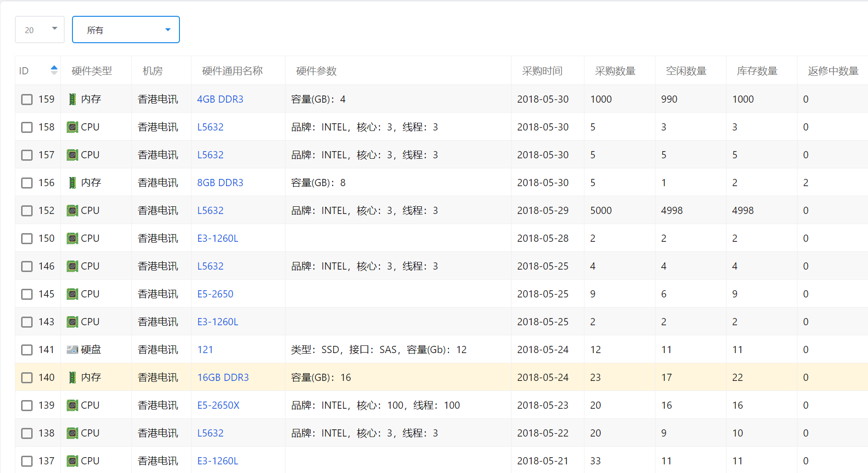Check the box for ID 146
This screenshot has height=473, width=868.
[x=27, y=266]
